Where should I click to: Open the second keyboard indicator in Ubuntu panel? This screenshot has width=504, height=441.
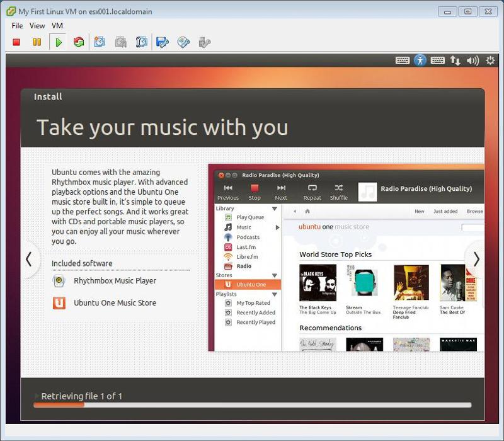438,60
